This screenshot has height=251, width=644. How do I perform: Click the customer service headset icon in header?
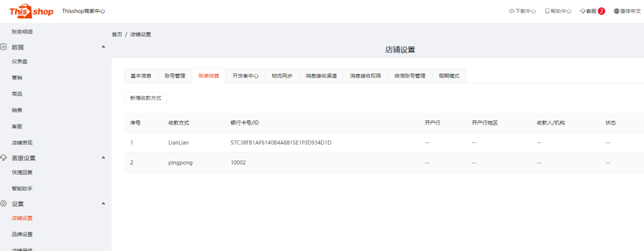[x=583, y=11]
